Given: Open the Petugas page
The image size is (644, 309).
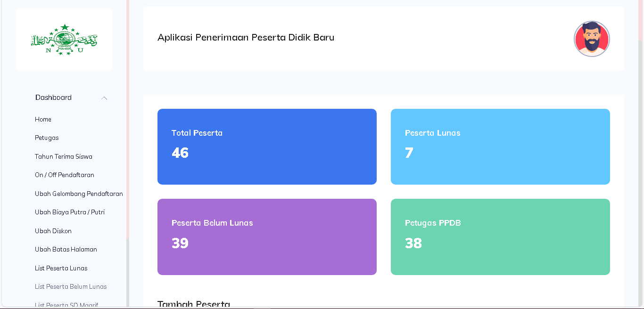Looking at the screenshot, I should click(47, 138).
